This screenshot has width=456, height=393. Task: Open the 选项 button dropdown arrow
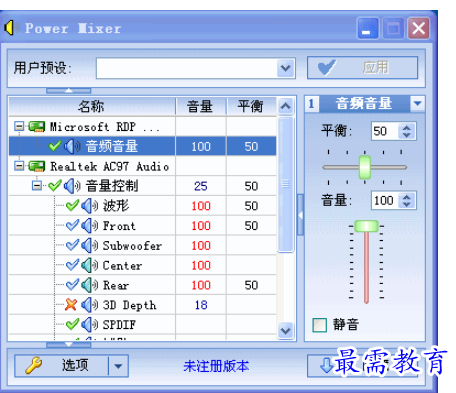[118, 366]
